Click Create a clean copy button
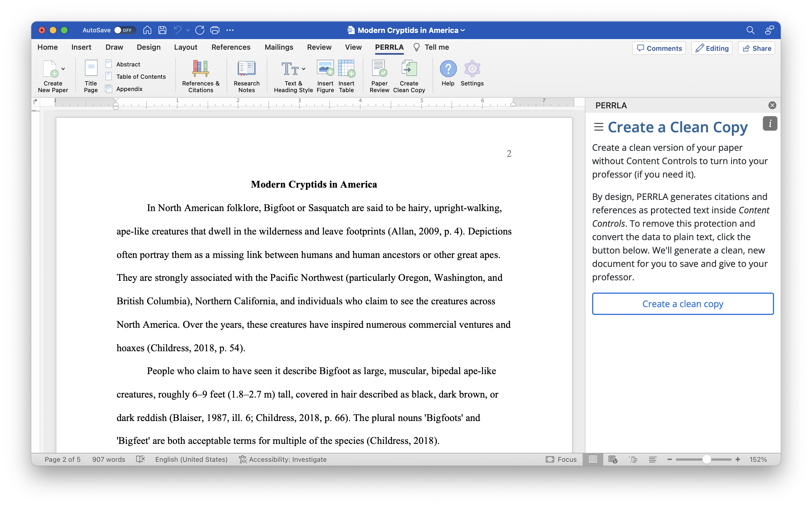This screenshot has width=812, height=507. (x=682, y=304)
